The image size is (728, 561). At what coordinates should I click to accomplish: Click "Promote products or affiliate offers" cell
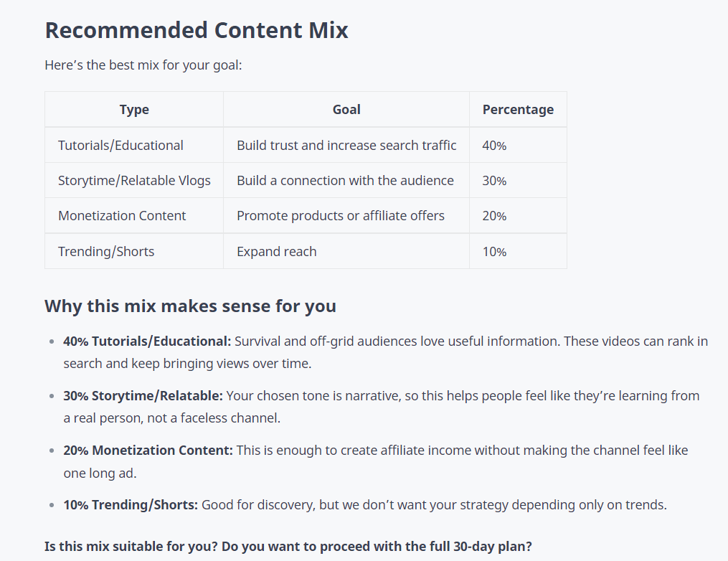[x=341, y=216]
